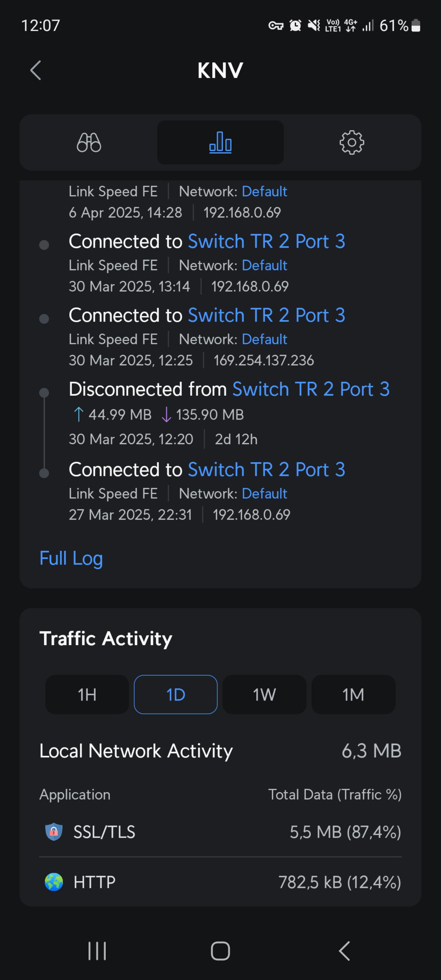The image size is (441, 980).
Task: Open the gear settings tab
Action: pos(351,143)
